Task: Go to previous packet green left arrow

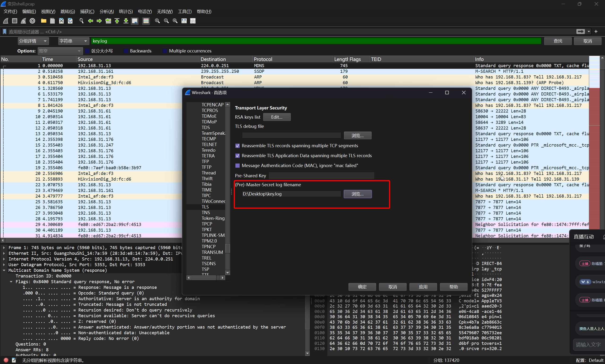Action: (90, 21)
